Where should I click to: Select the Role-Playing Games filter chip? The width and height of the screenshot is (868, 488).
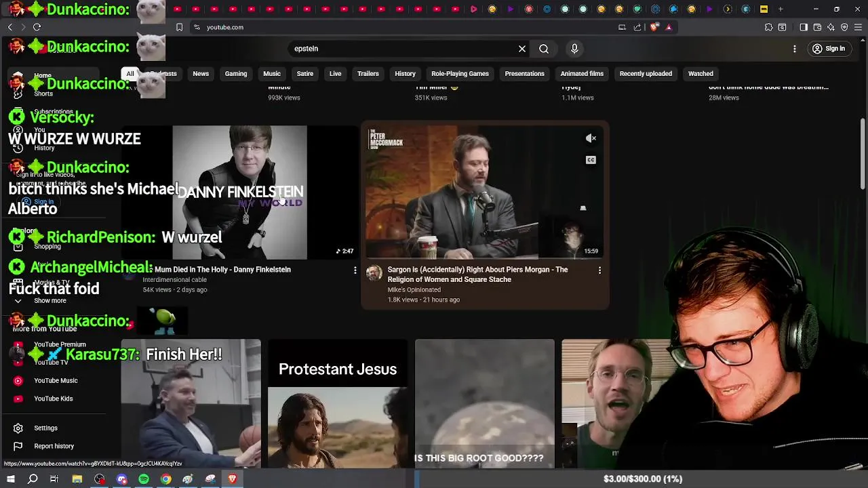460,74
